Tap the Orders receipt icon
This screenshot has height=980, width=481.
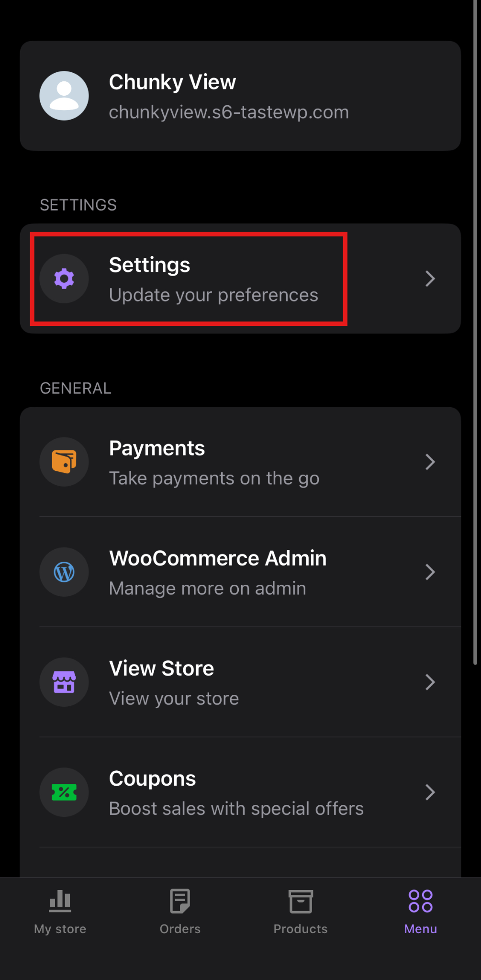[x=180, y=902]
